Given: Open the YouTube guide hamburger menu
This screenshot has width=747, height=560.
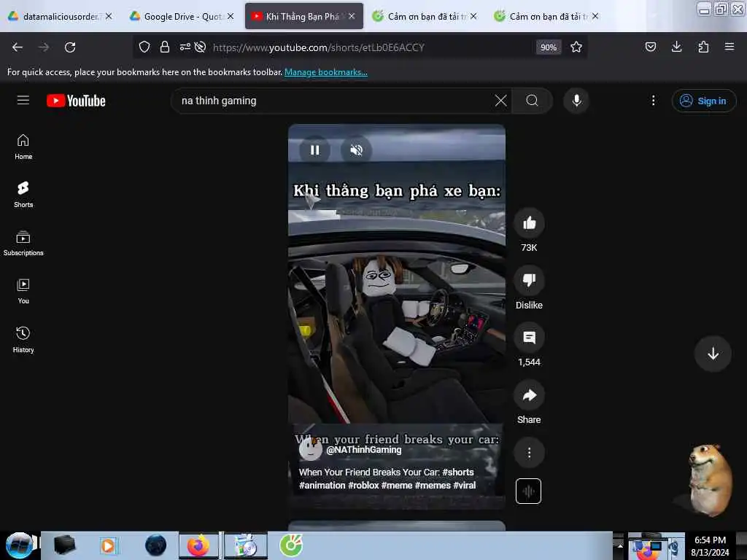Looking at the screenshot, I should point(23,101).
